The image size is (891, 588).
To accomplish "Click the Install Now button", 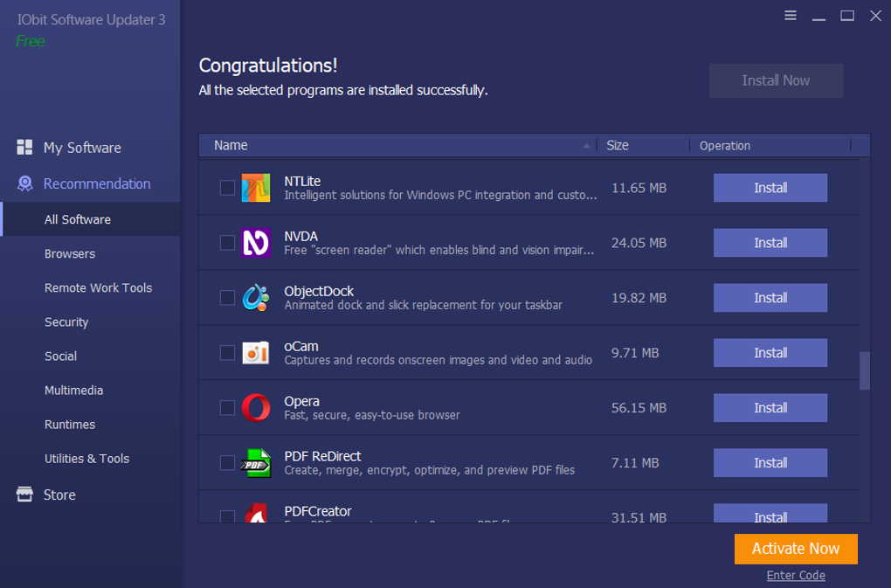I will click(x=776, y=80).
